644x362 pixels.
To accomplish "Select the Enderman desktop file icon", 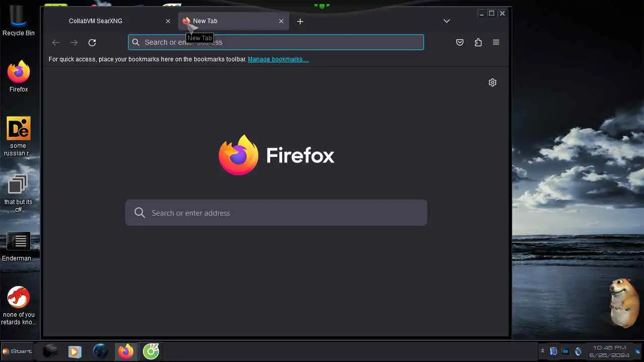I will coord(19,247).
